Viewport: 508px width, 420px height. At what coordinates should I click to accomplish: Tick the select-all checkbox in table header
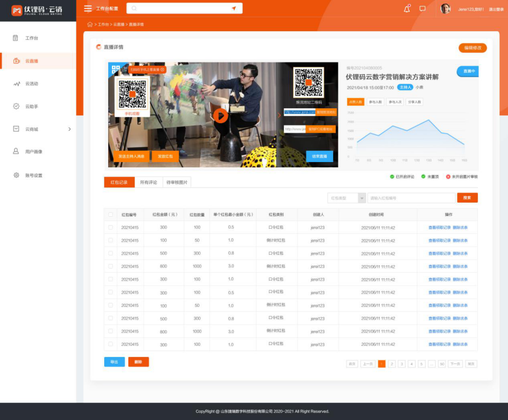click(111, 214)
